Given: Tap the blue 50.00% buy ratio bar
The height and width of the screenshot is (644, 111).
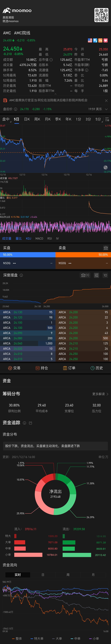Looking at the screenshot, I should point(28,255).
